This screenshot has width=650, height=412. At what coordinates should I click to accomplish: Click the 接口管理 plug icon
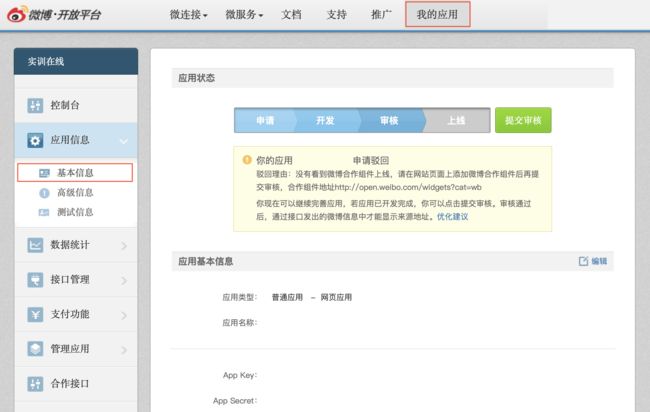coord(35,280)
